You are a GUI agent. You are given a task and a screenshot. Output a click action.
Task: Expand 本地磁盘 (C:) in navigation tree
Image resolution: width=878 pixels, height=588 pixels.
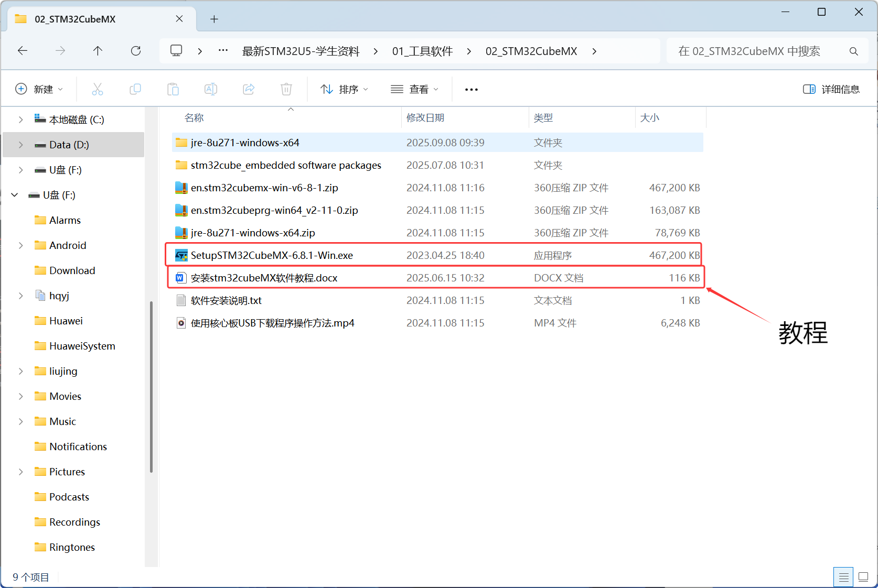pyautogui.click(x=20, y=119)
